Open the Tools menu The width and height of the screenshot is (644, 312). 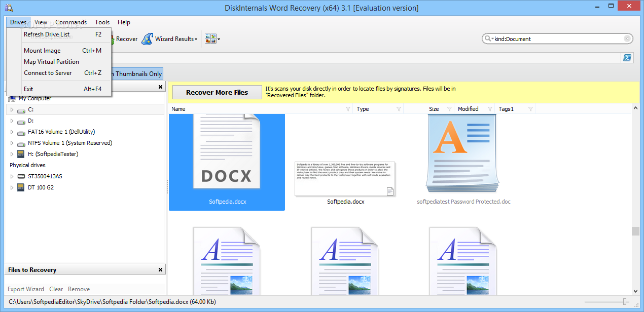click(x=102, y=22)
